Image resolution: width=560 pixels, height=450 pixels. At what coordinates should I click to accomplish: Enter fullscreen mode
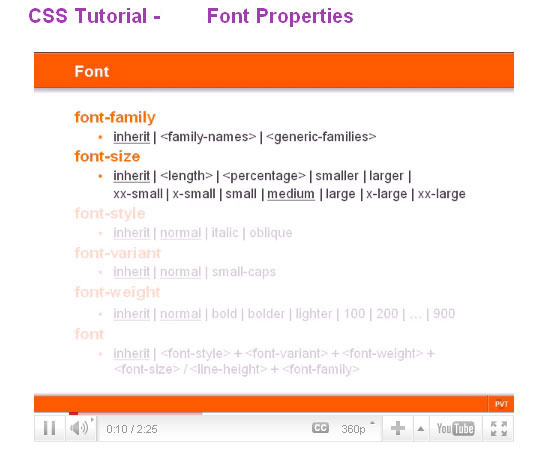499,428
